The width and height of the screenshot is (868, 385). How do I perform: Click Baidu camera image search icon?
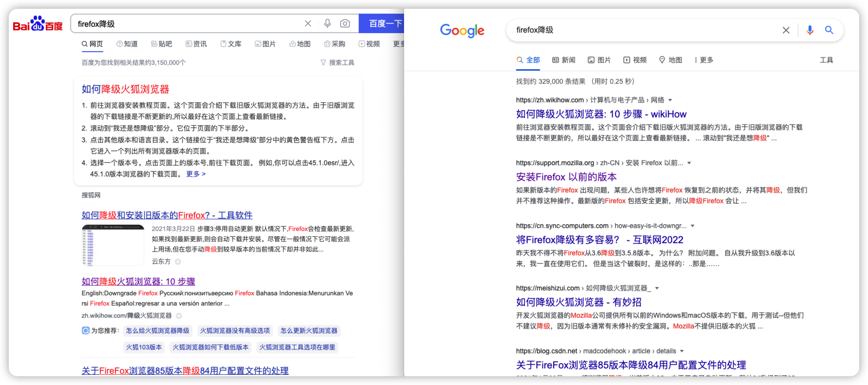pyautogui.click(x=345, y=24)
